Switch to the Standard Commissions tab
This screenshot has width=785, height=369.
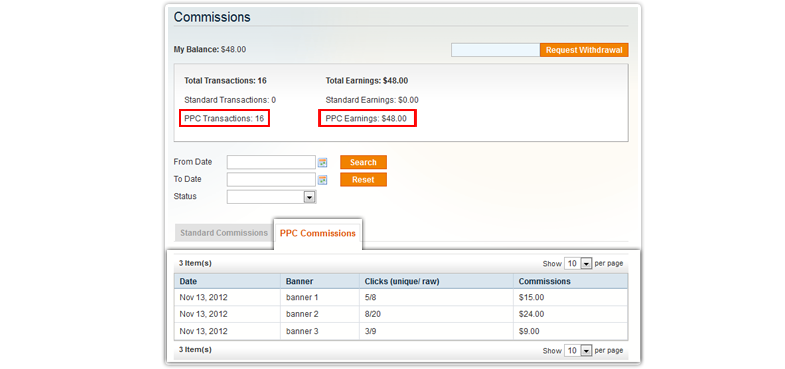tap(224, 233)
